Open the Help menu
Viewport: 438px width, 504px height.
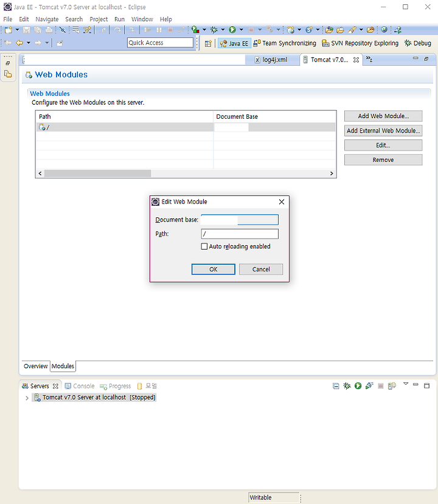(166, 19)
